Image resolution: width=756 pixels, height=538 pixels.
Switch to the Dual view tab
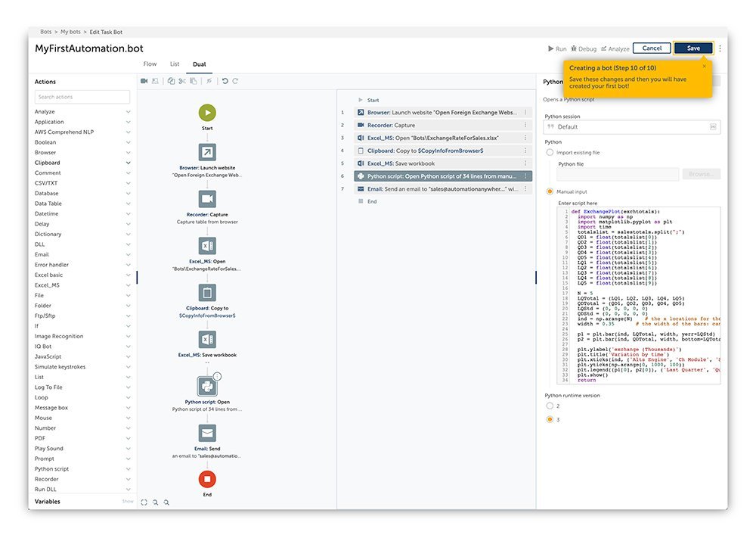click(199, 64)
